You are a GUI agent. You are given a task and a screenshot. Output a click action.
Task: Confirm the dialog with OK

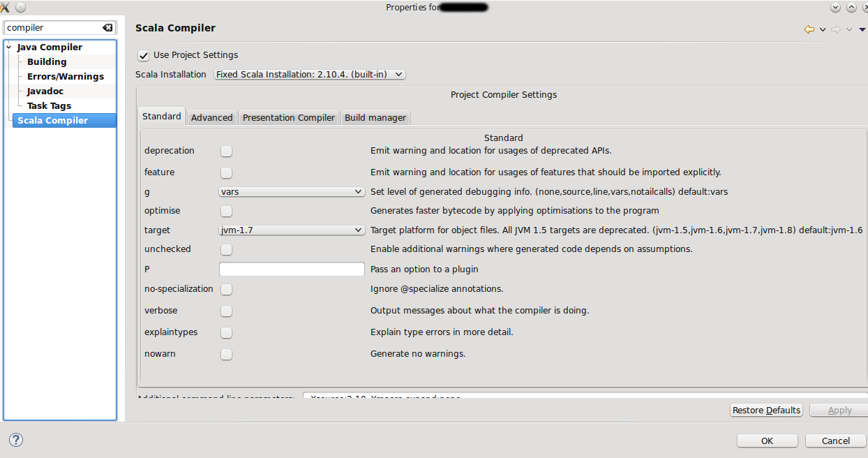coord(768,441)
